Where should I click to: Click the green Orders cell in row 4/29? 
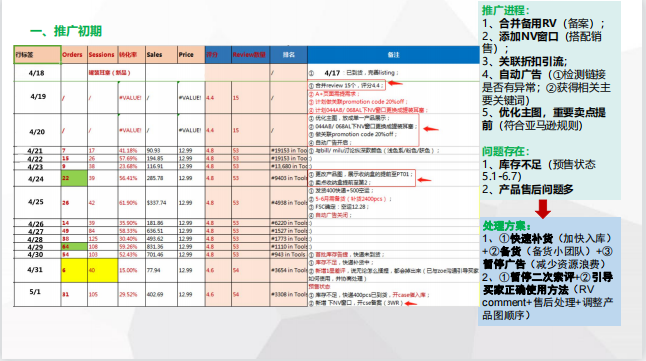pos(74,246)
